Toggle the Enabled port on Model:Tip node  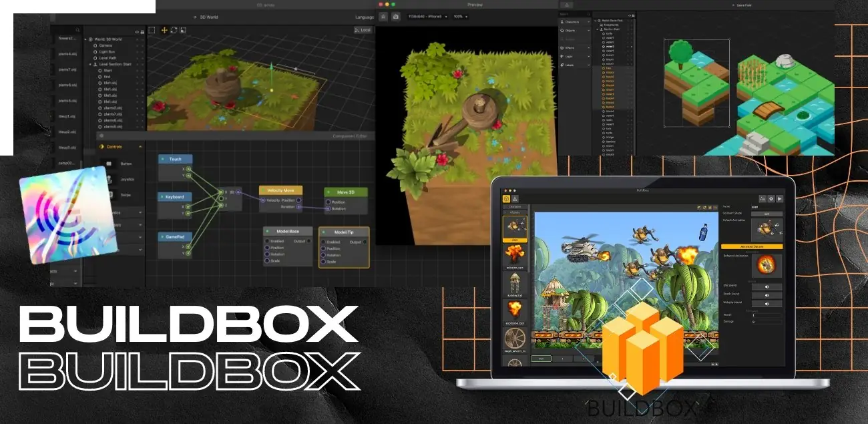pos(323,242)
